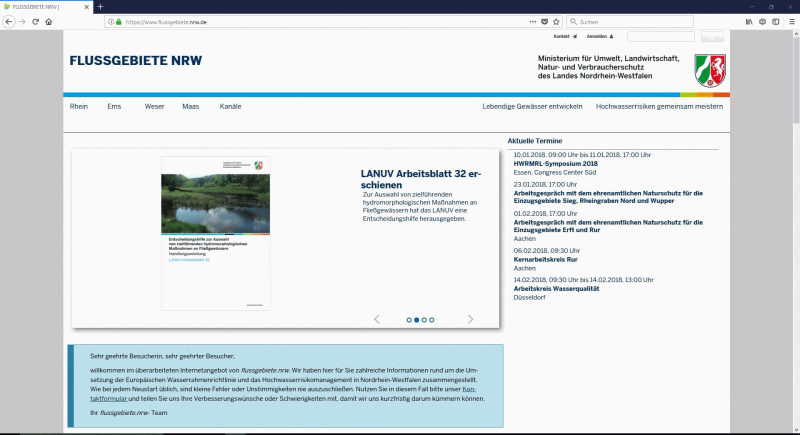Open Kernarbeitskreis Rur event

click(x=545, y=260)
